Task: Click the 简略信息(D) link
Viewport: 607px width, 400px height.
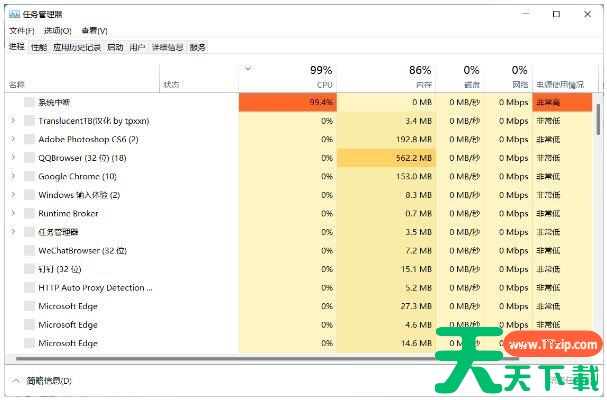Action: pyautogui.click(x=49, y=381)
